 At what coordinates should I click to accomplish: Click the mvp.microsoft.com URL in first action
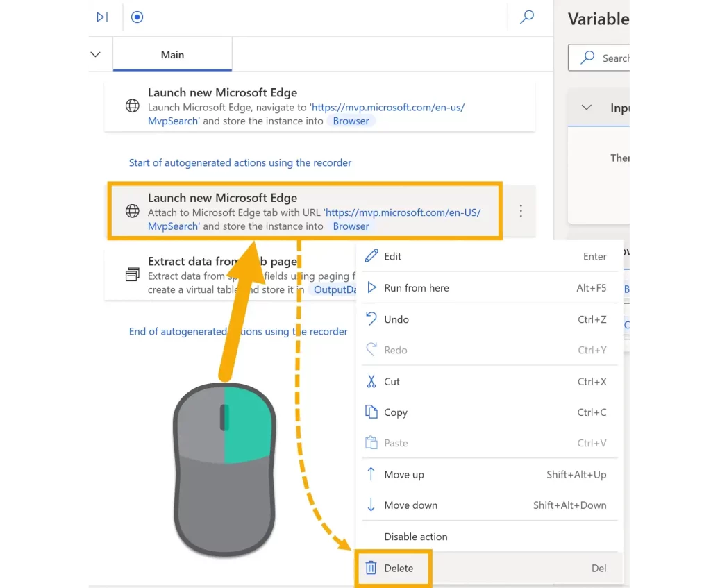pyautogui.click(x=389, y=108)
